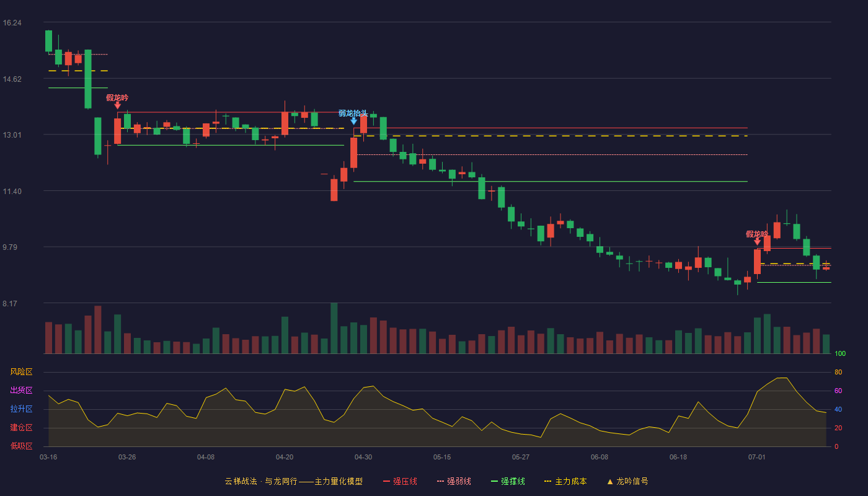Toggle the 龙吟信号 legend entry

pos(627,481)
